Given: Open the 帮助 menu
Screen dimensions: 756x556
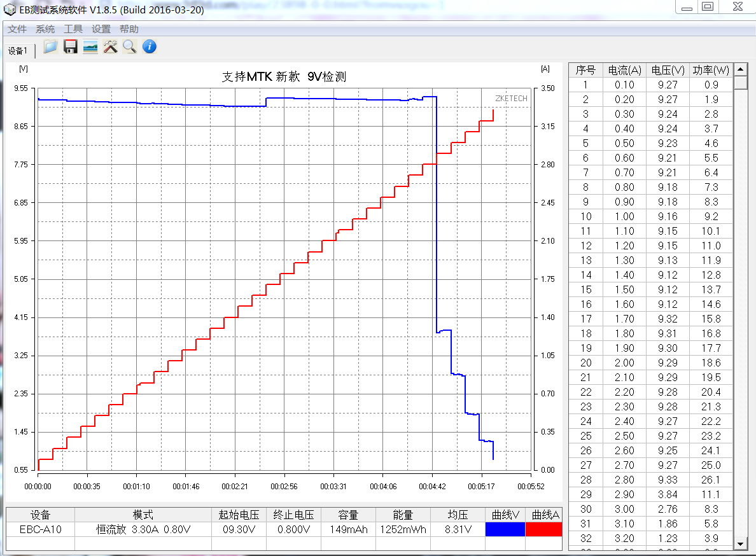Looking at the screenshot, I should click(x=127, y=29).
